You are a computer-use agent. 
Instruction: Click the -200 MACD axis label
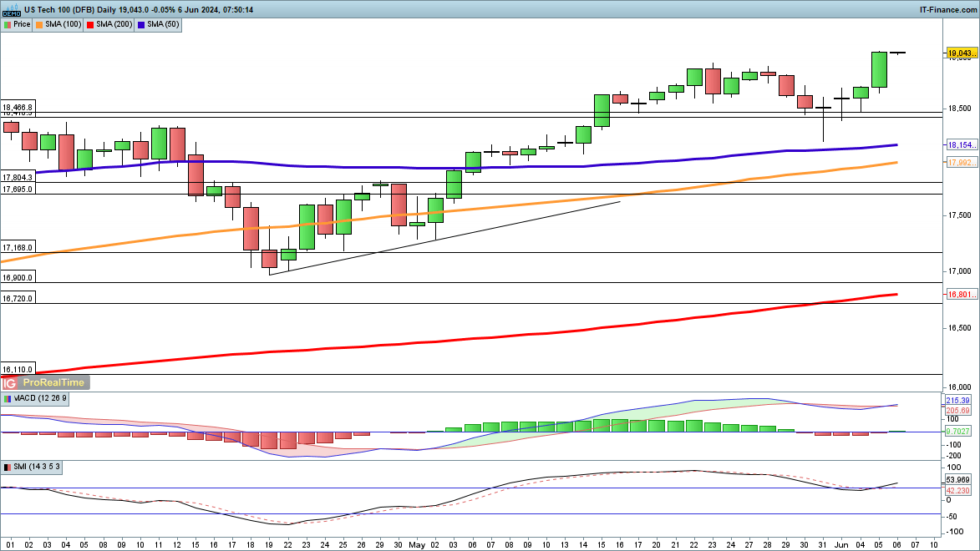pos(954,456)
